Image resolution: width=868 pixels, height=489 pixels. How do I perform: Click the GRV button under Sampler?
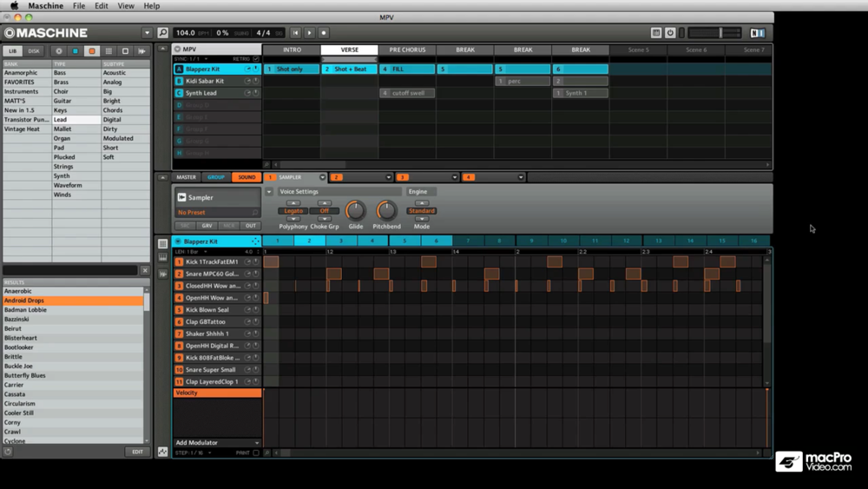[x=207, y=226]
